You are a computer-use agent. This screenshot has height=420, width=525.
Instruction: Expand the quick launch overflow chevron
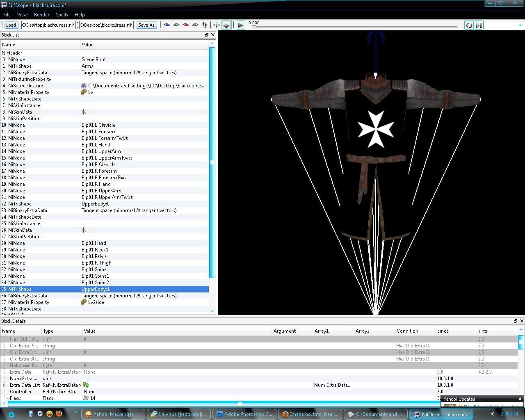(75, 413)
